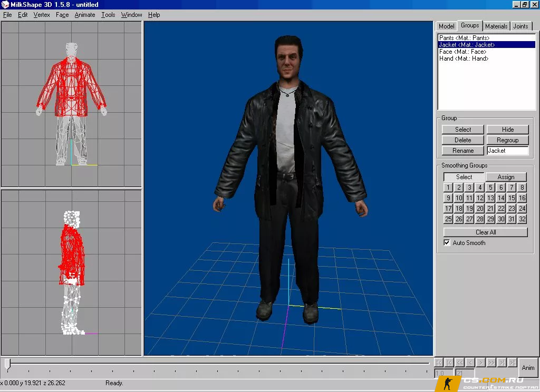Screen dimensions: 540x392
Task: Click the single > step-forward button
Action: point(481,362)
